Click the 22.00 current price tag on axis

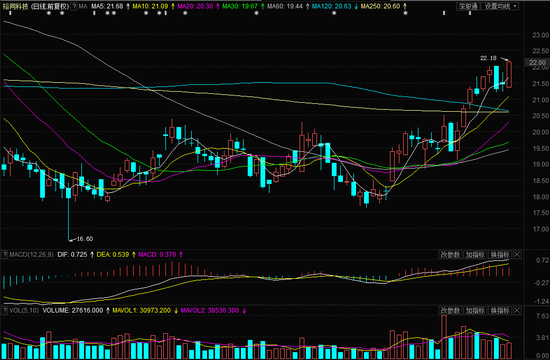(x=537, y=62)
